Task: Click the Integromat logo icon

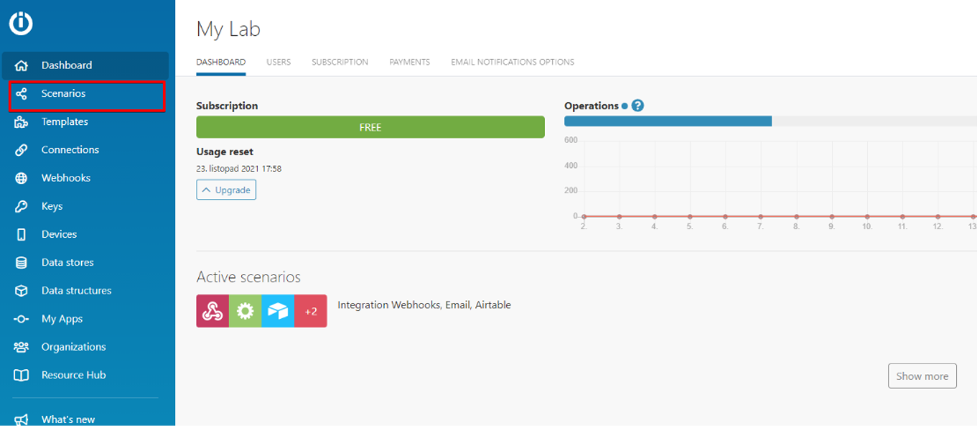Action: pyautogui.click(x=21, y=23)
